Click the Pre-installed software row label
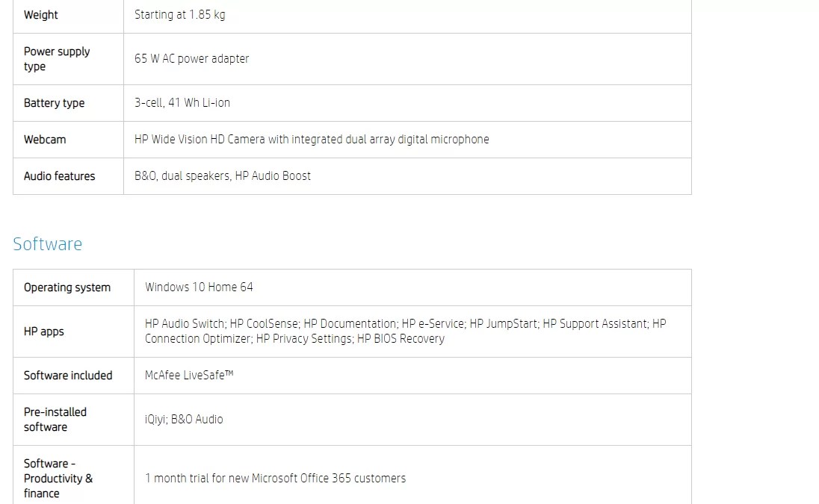The width and height of the screenshot is (819, 504). click(55, 420)
